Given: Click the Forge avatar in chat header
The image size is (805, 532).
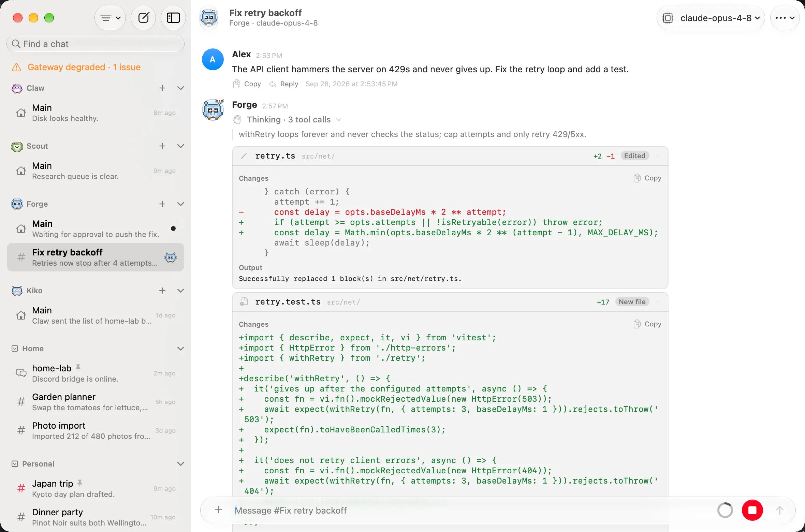Looking at the screenshot, I should [209, 17].
